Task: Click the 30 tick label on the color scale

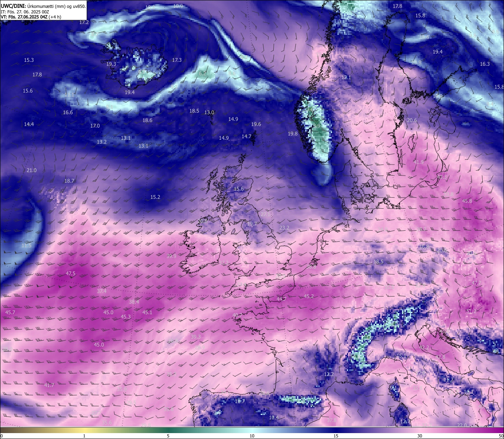Action: [x=420, y=436]
